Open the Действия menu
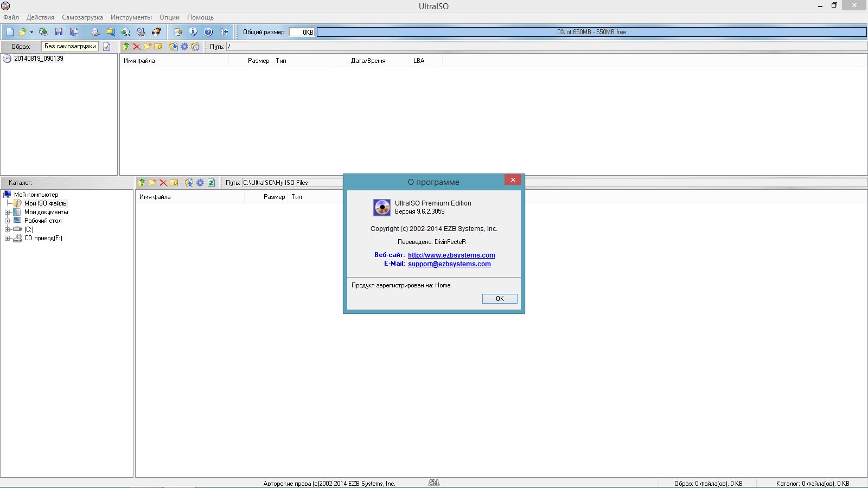This screenshot has width=868, height=488. click(40, 17)
